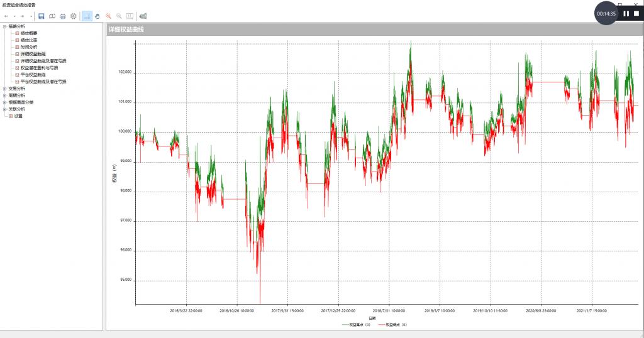Click the Print icon in the toolbar

point(63,16)
